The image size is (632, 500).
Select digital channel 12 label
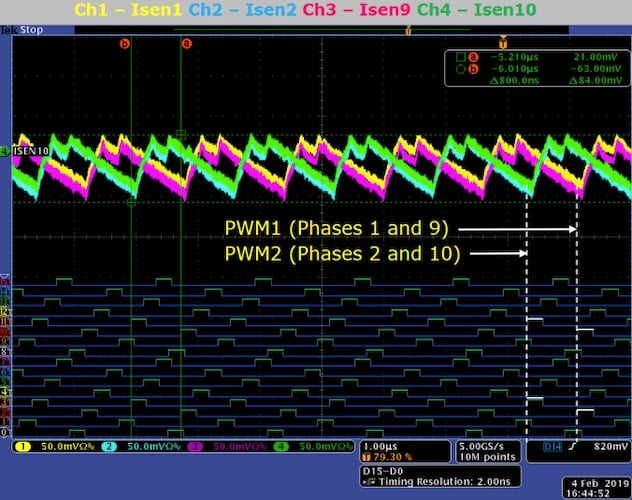tap(5, 311)
